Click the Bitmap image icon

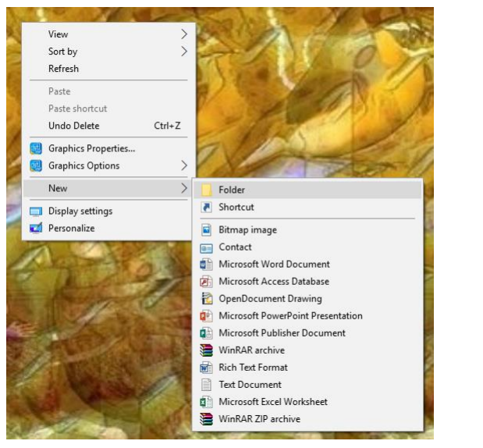tap(206, 230)
